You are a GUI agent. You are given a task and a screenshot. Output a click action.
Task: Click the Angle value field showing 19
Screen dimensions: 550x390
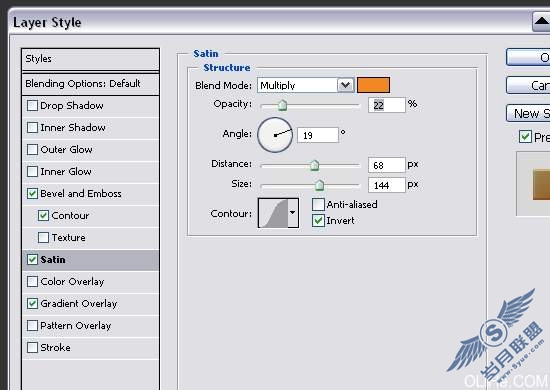pos(318,135)
